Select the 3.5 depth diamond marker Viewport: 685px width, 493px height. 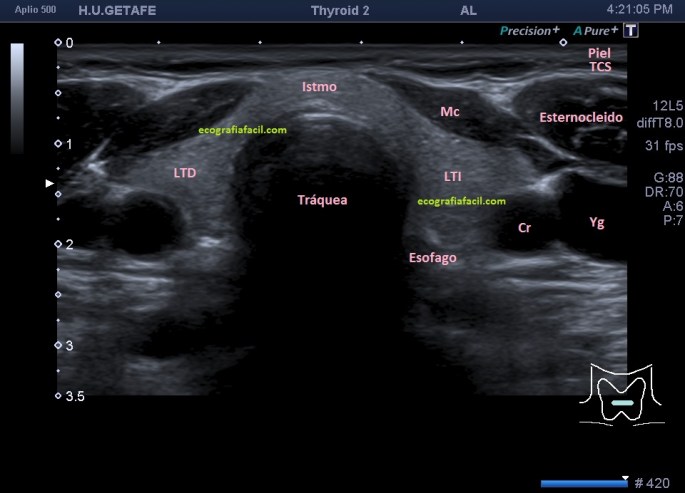[x=58, y=396]
